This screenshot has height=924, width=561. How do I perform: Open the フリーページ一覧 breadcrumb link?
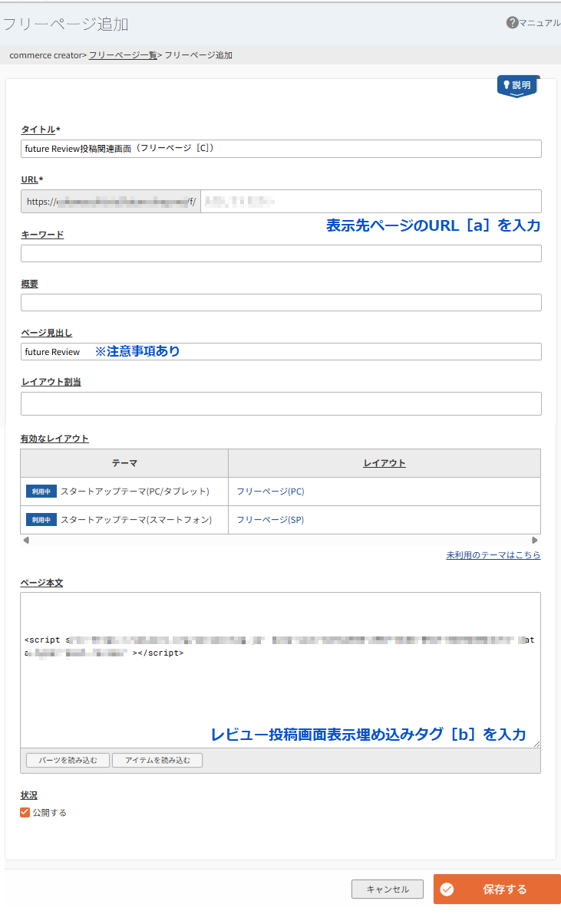pyautogui.click(x=123, y=55)
